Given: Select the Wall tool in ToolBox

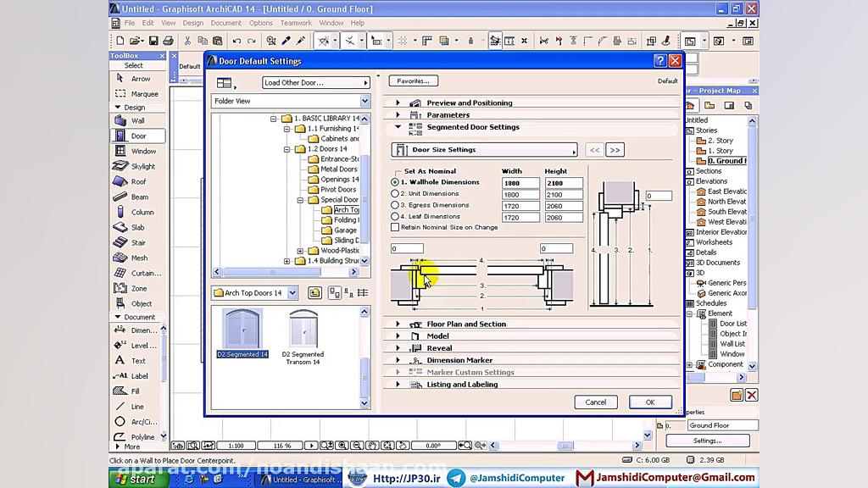Looking at the screenshot, I should click(136, 120).
